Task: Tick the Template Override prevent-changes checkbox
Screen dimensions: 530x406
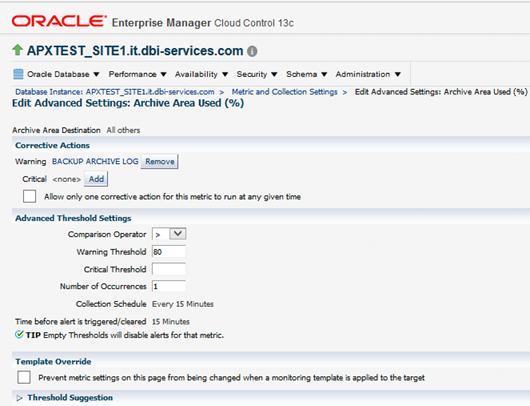Action: pyautogui.click(x=24, y=377)
